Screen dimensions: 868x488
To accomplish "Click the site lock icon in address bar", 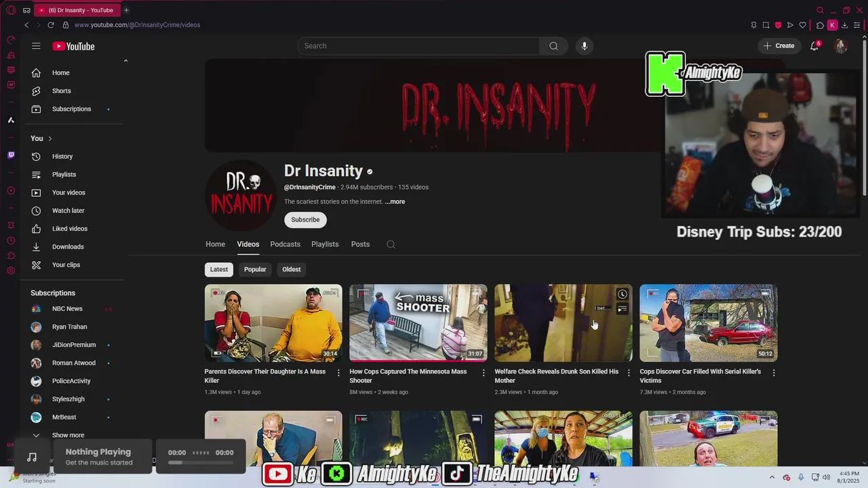I will (66, 25).
